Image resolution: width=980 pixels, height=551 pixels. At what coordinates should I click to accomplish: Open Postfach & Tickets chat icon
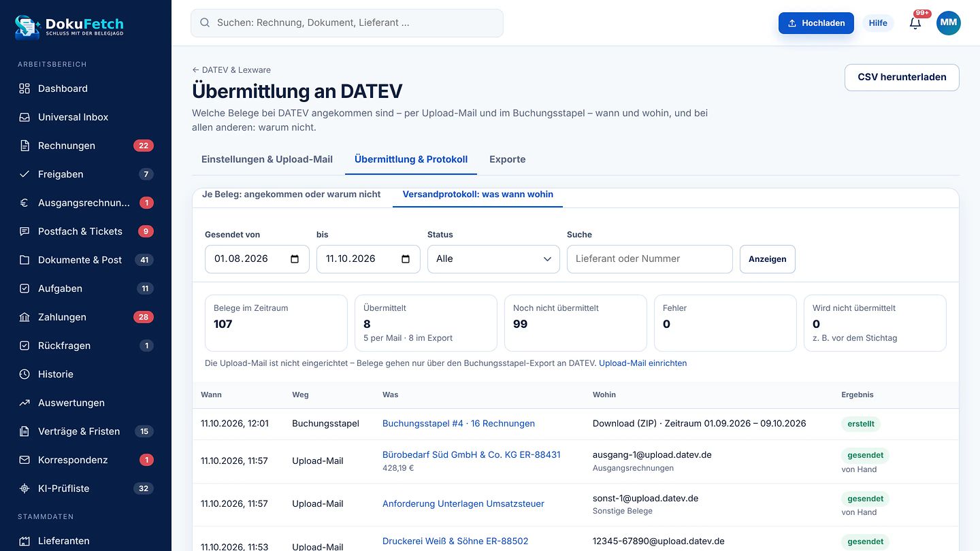(x=24, y=231)
